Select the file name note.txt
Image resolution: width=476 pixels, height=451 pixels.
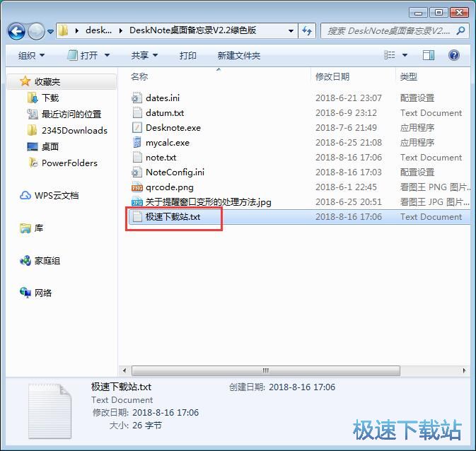click(161, 157)
